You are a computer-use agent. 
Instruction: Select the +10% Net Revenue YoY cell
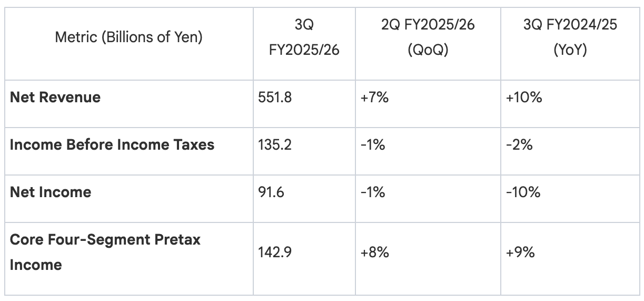coord(524,98)
